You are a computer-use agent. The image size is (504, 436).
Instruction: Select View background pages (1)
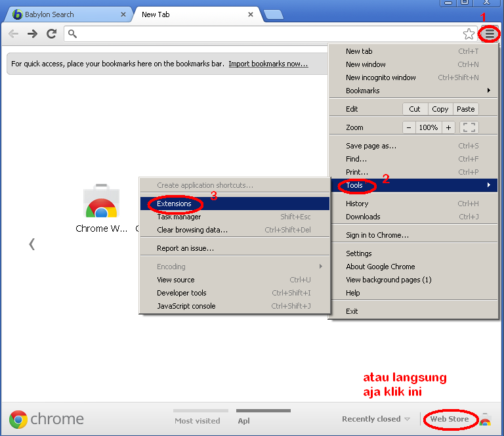click(413, 280)
